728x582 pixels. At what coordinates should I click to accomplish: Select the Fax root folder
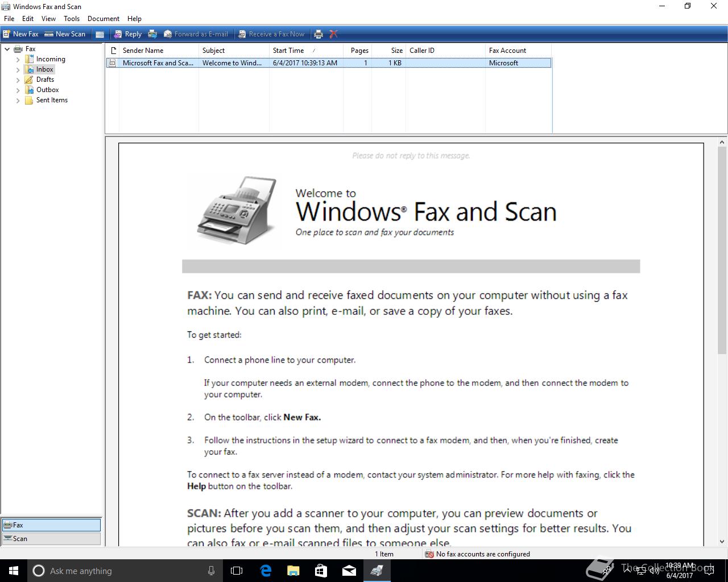click(30, 49)
